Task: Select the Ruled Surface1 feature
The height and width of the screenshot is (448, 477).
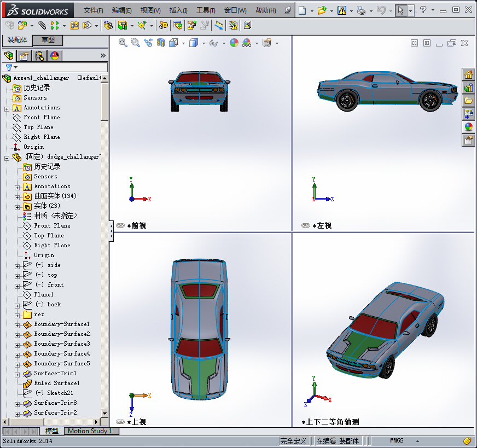Action: (56, 383)
